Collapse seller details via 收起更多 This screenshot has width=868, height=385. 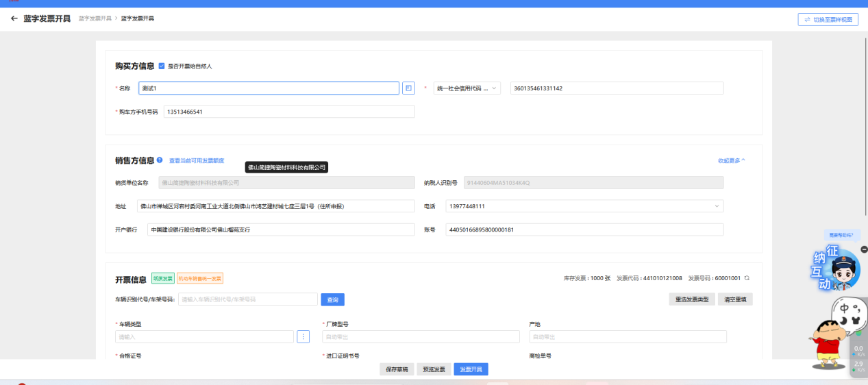(x=731, y=160)
